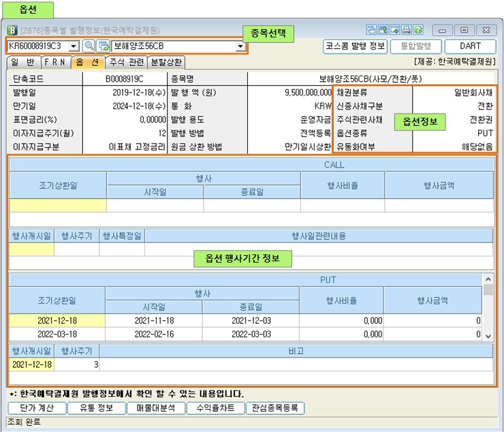Switch to the 일반 tab
This screenshot has width=504, height=432.
coord(23,63)
